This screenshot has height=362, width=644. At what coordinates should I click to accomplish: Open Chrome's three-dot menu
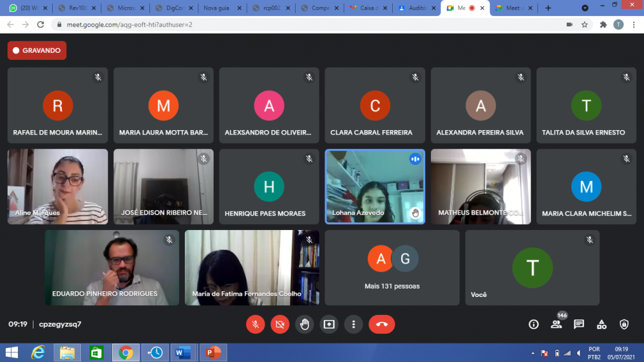coord(634,24)
